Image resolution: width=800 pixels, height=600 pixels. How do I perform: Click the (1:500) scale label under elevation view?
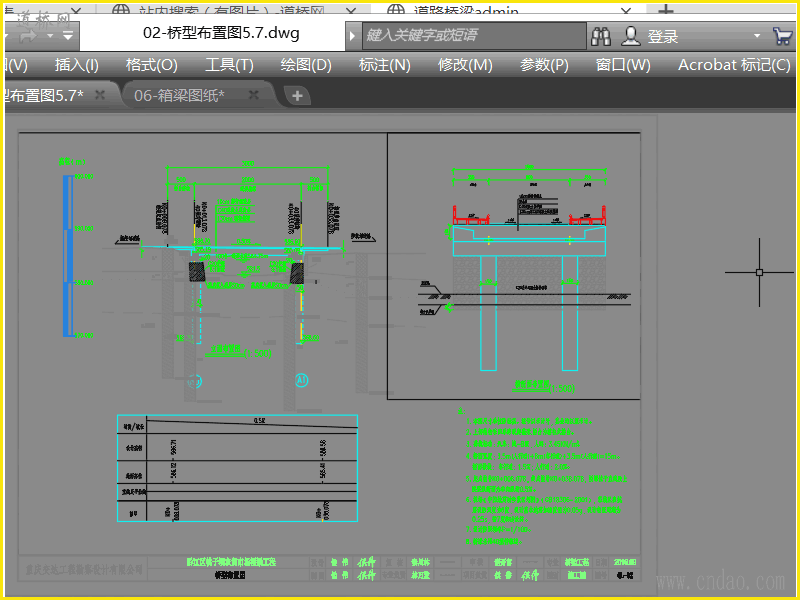[x=258, y=353]
